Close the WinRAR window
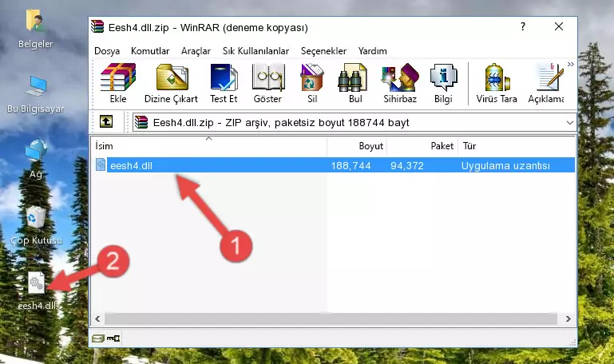The height and width of the screenshot is (364, 614). click(559, 26)
